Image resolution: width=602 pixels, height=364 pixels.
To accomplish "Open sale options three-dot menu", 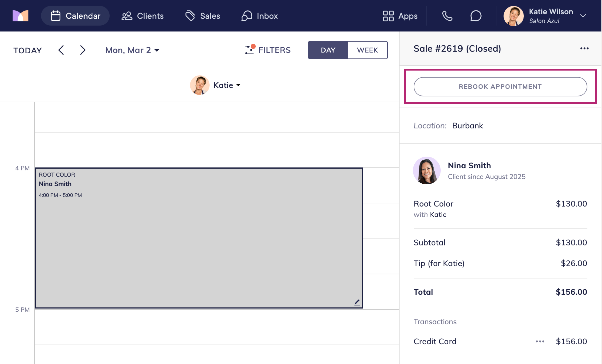I will click(584, 48).
